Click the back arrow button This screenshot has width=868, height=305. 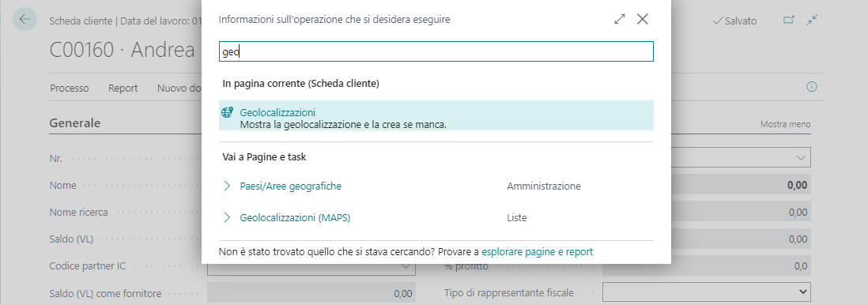click(25, 20)
